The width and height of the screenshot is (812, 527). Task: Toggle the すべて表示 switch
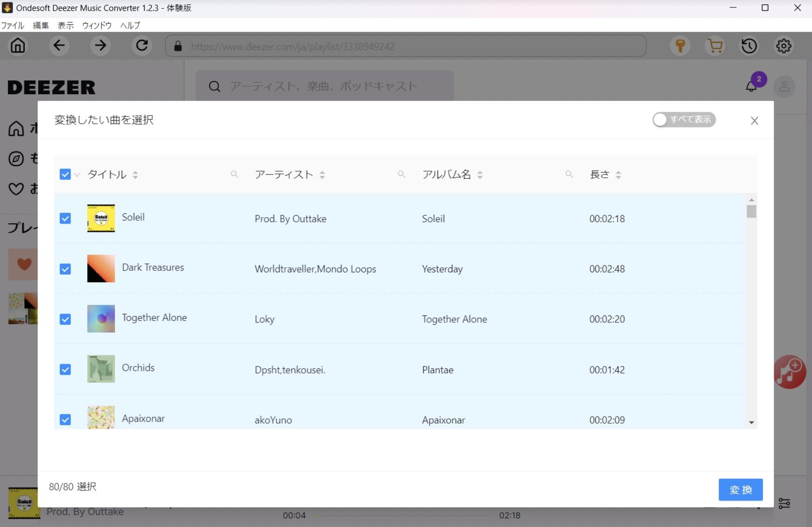point(684,120)
